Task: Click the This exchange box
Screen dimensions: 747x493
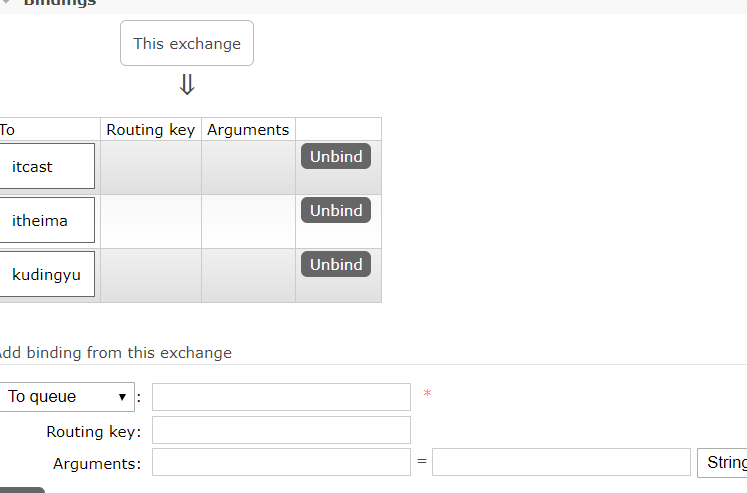Action: (x=187, y=43)
